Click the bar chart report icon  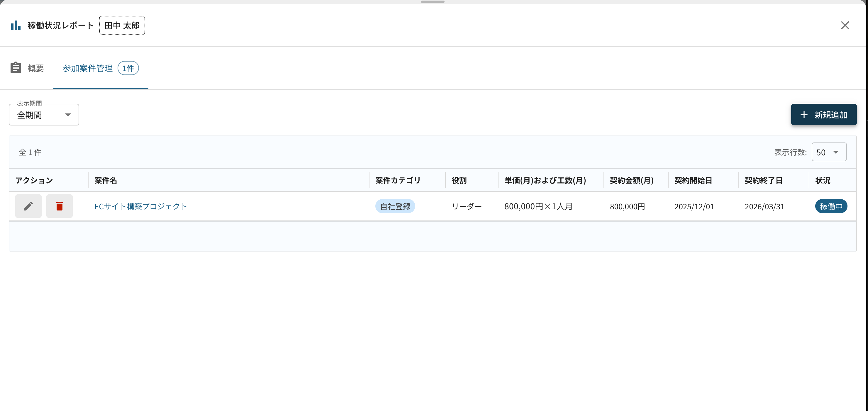click(x=16, y=25)
